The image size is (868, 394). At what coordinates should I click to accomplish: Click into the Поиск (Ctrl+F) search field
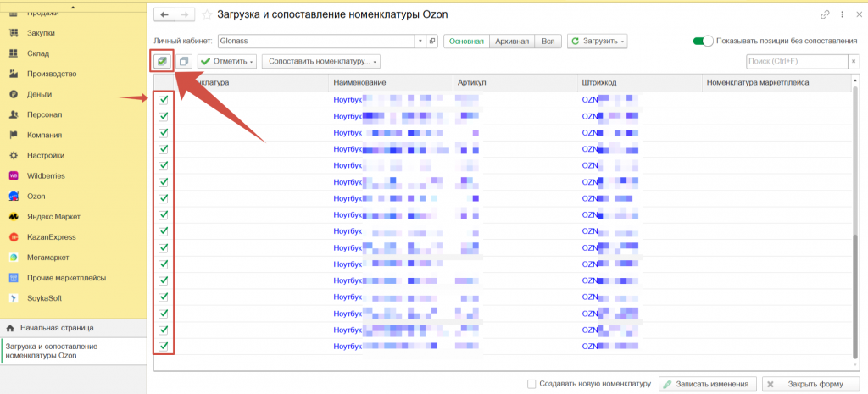[x=796, y=62]
